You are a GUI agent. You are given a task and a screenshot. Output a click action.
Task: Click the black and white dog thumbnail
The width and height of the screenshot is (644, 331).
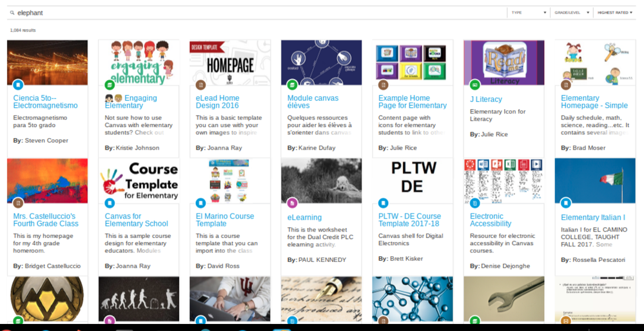tap(321, 181)
